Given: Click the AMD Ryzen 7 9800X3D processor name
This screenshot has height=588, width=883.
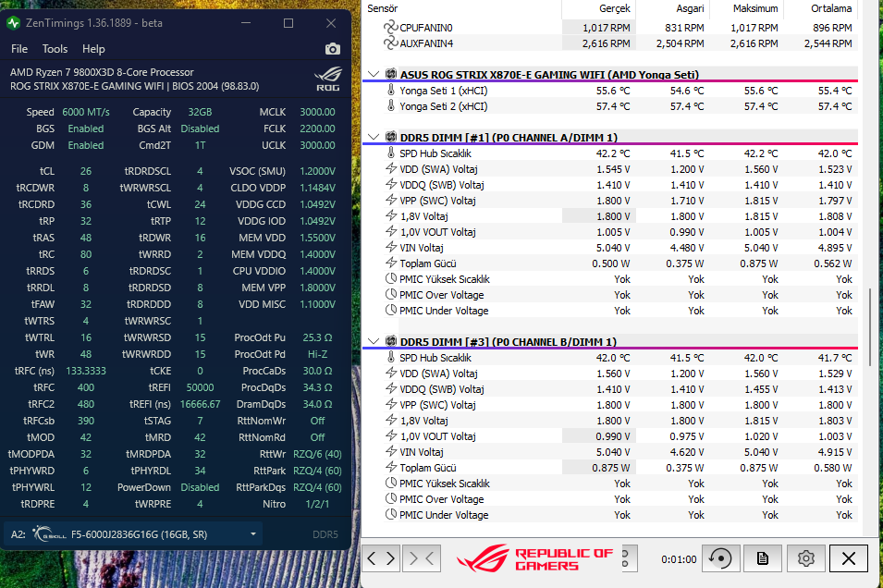Looking at the screenshot, I should [x=102, y=72].
